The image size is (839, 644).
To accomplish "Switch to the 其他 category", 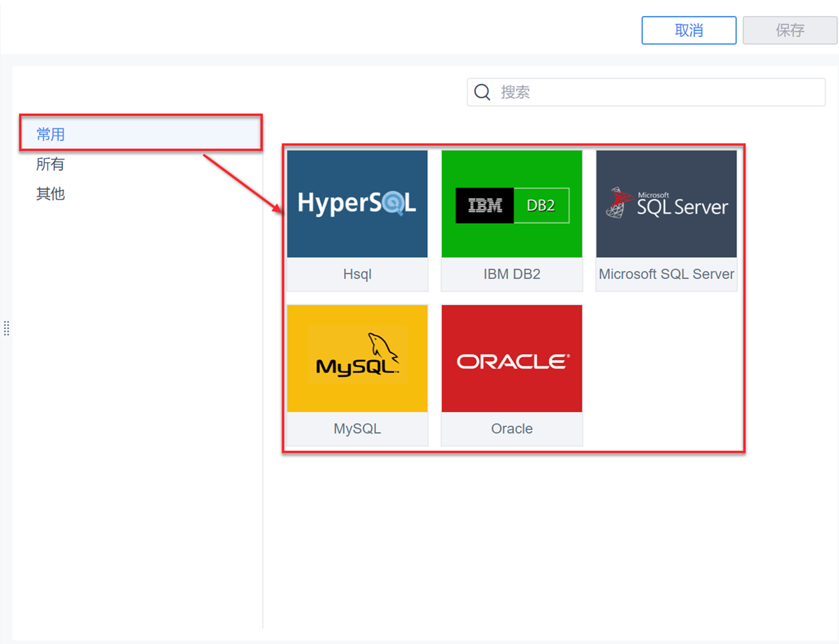I will point(50,194).
